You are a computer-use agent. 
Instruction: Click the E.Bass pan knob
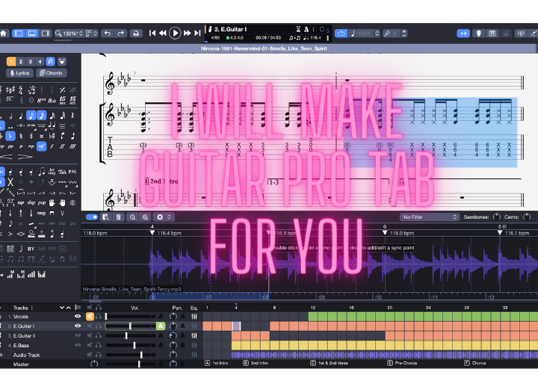[173, 346]
